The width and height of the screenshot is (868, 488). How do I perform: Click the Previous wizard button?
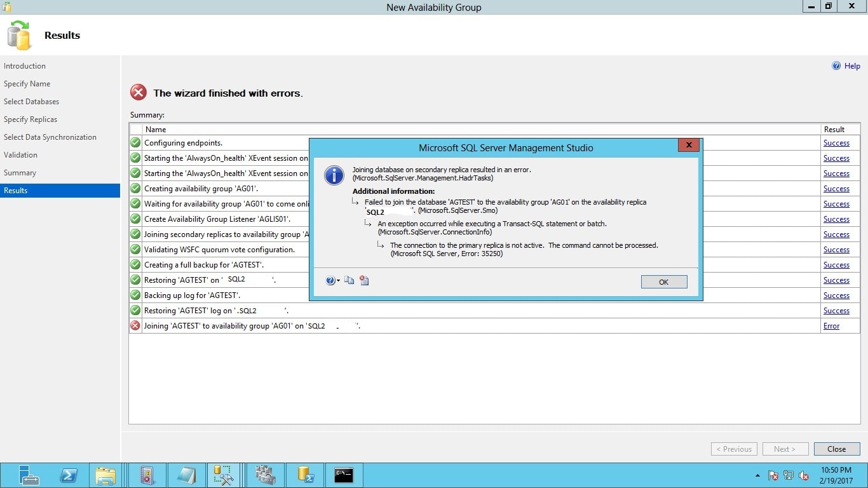point(734,449)
